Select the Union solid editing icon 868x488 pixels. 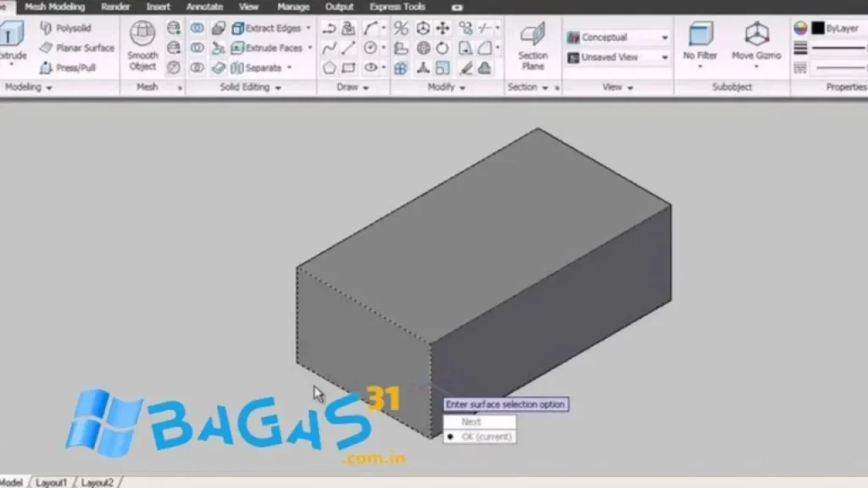197,28
